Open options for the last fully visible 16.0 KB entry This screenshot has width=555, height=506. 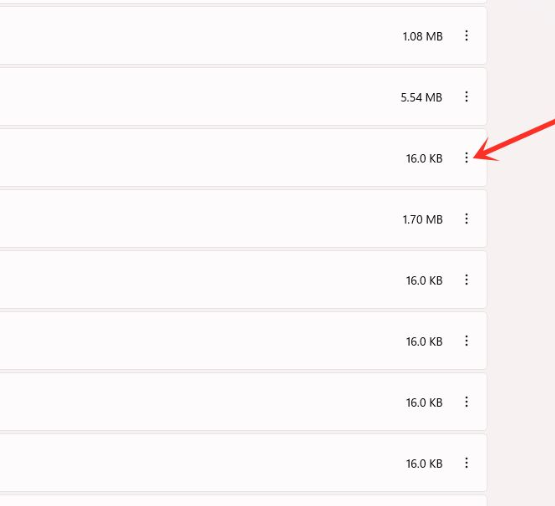(x=466, y=463)
